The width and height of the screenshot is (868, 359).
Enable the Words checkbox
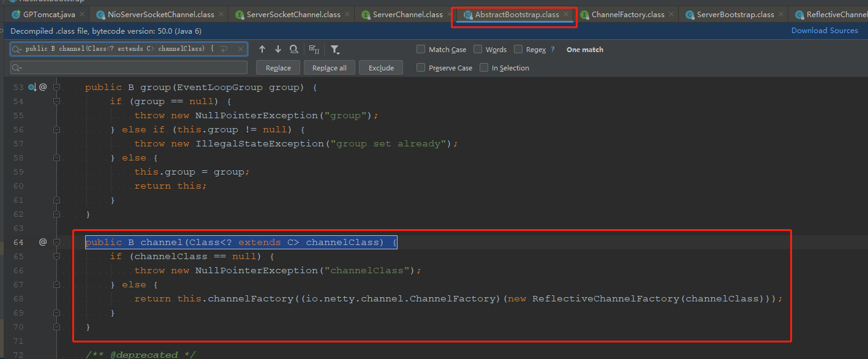pyautogui.click(x=478, y=49)
